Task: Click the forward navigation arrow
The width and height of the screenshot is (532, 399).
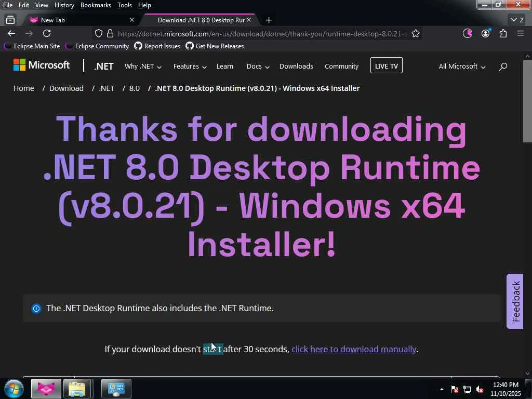Action: click(x=29, y=33)
